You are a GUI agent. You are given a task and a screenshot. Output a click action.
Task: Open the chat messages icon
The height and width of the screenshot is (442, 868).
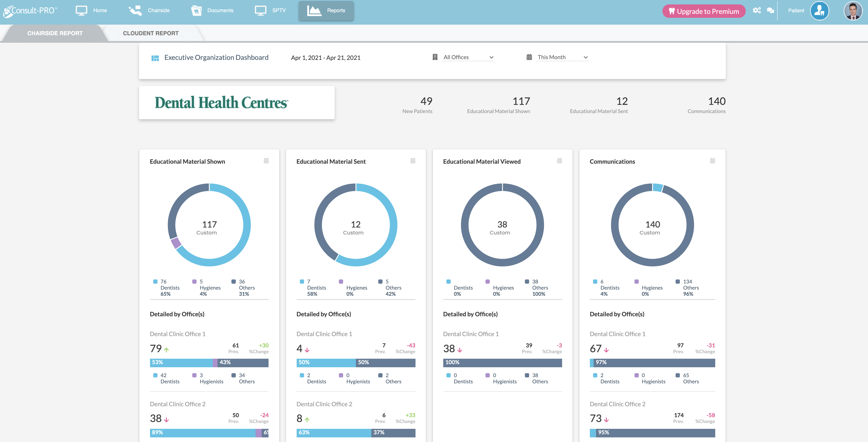[x=770, y=10]
